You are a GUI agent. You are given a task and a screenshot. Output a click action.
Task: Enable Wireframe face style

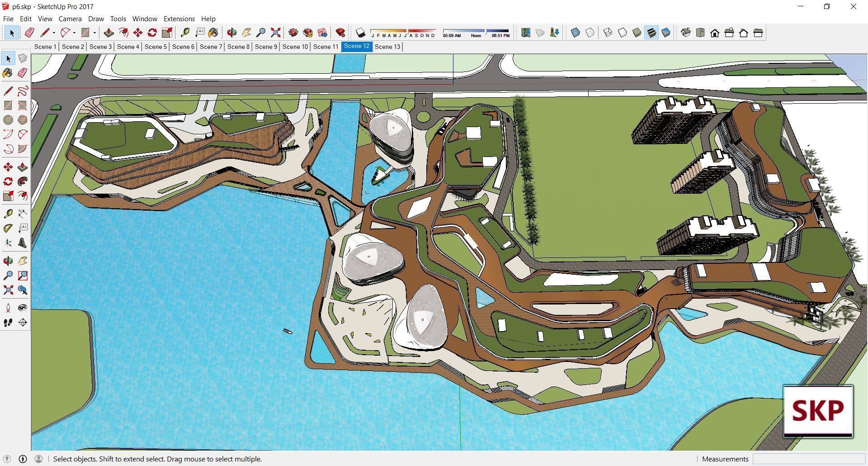tap(608, 33)
